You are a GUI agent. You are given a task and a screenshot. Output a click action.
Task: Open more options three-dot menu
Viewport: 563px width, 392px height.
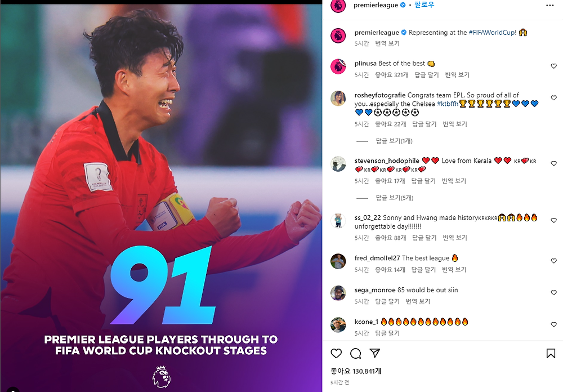549,6
